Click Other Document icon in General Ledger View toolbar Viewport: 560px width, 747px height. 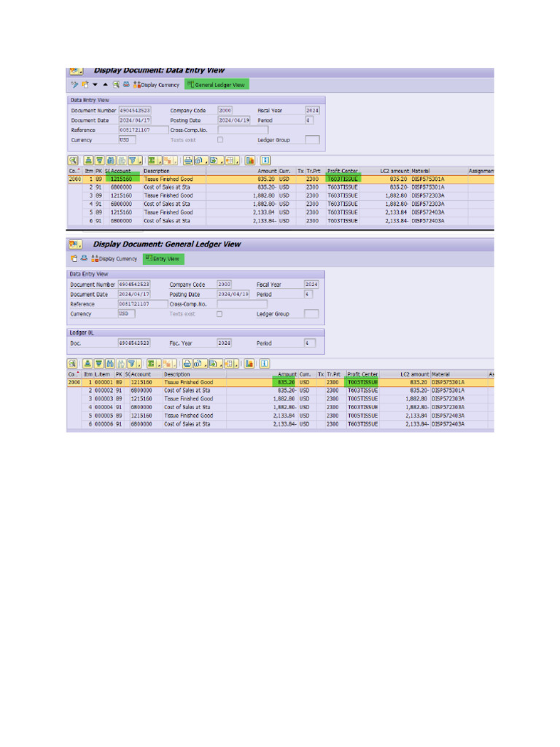(74, 259)
